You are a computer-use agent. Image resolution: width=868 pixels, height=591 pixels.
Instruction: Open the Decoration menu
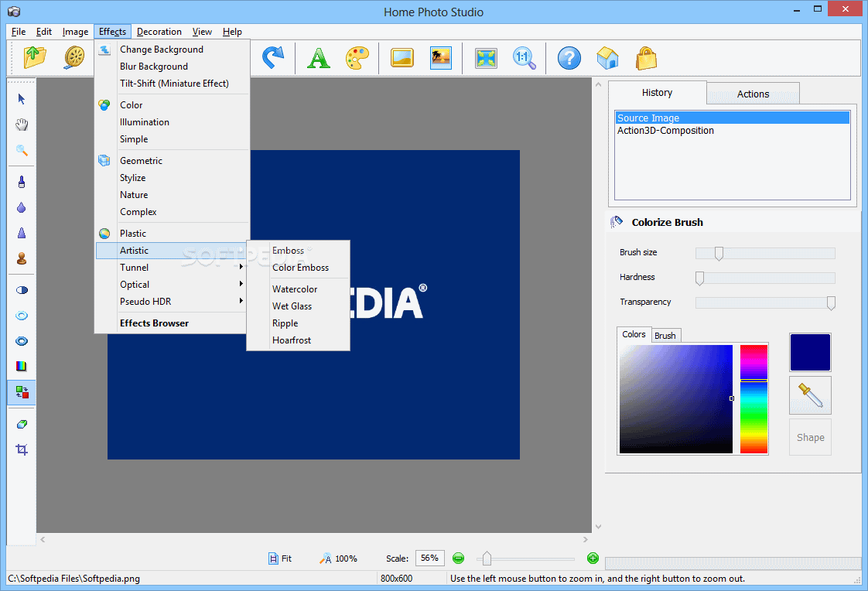pos(159,32)
